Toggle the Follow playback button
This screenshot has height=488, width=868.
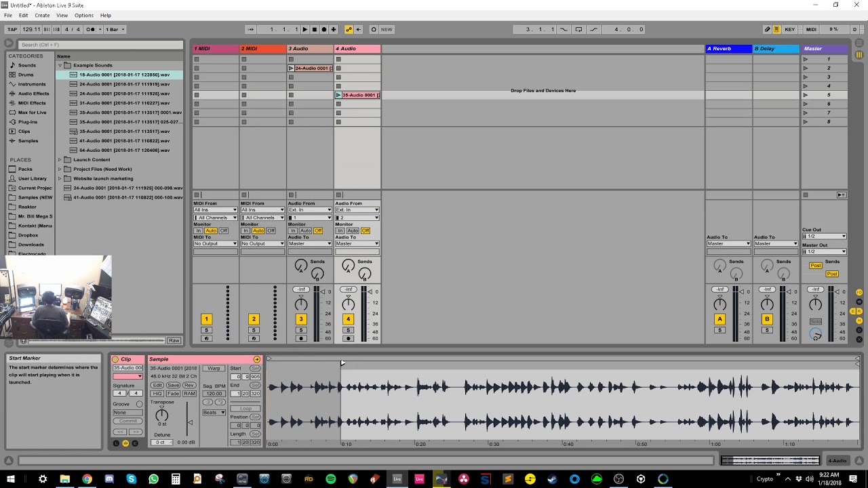250,29
